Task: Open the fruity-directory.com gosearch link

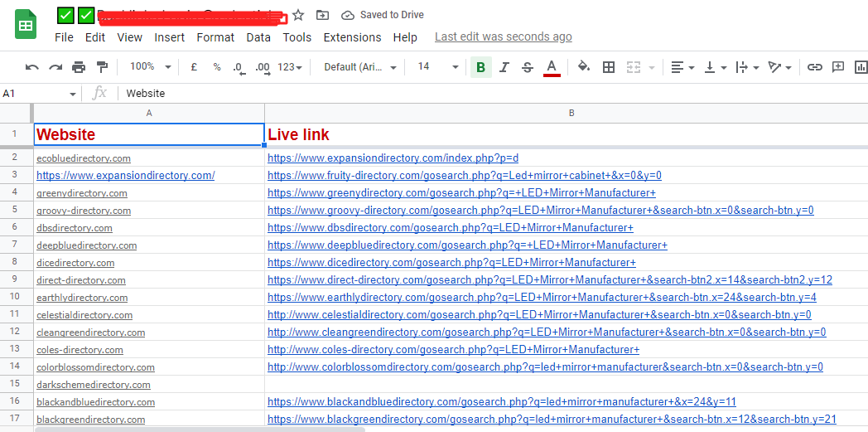Action: (x=465, y=176)
